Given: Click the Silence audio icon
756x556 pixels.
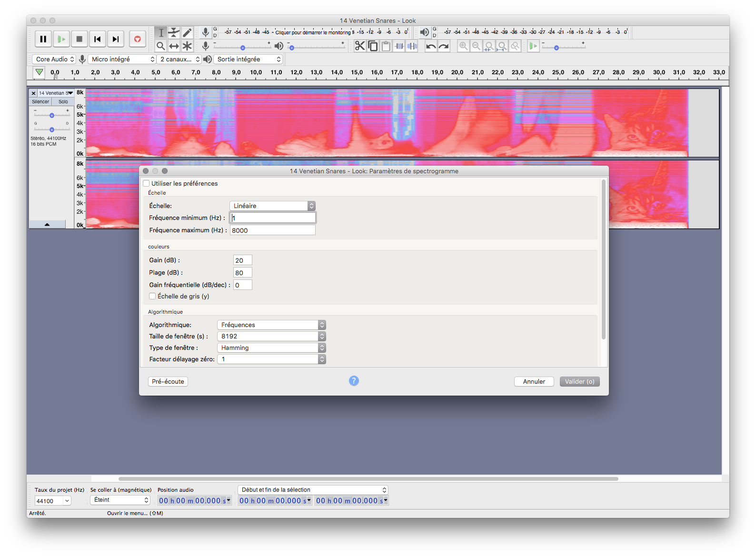Looking at the screenshot, I should click(x=412, y=46).
